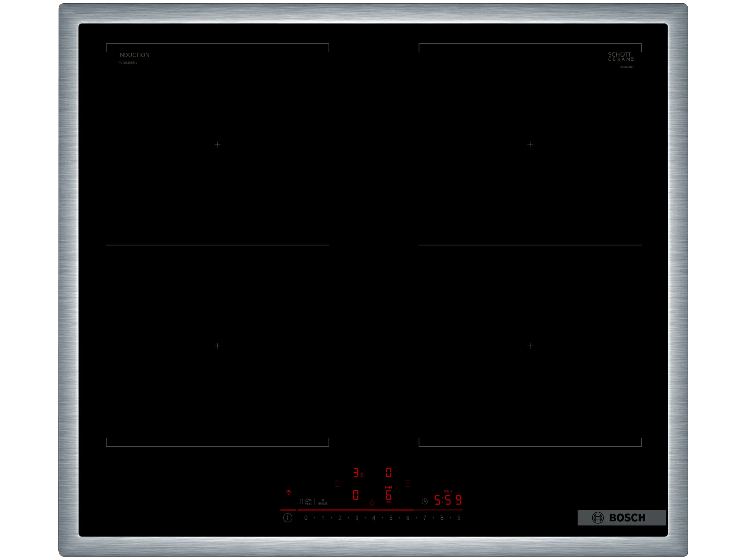Tap the SCHOTT CERAN logo
Viewport: 747px width, 560px height.
click(x=620, y=57)
